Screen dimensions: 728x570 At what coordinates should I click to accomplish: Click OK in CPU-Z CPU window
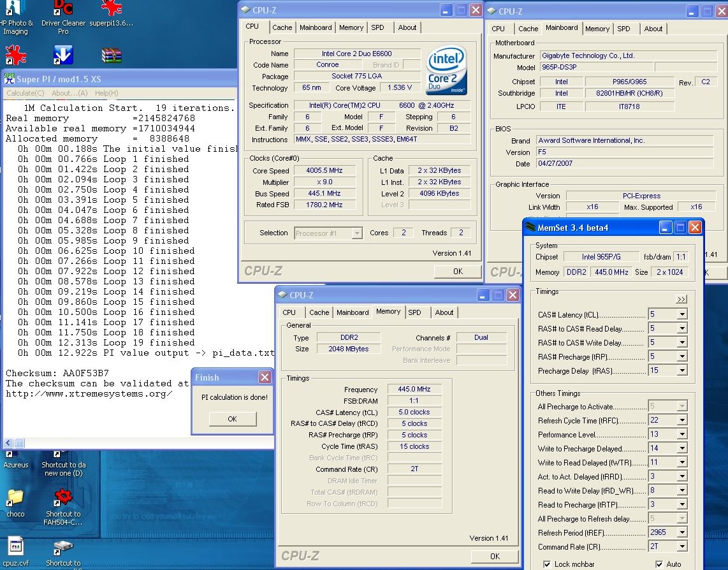tap(458, 272)
